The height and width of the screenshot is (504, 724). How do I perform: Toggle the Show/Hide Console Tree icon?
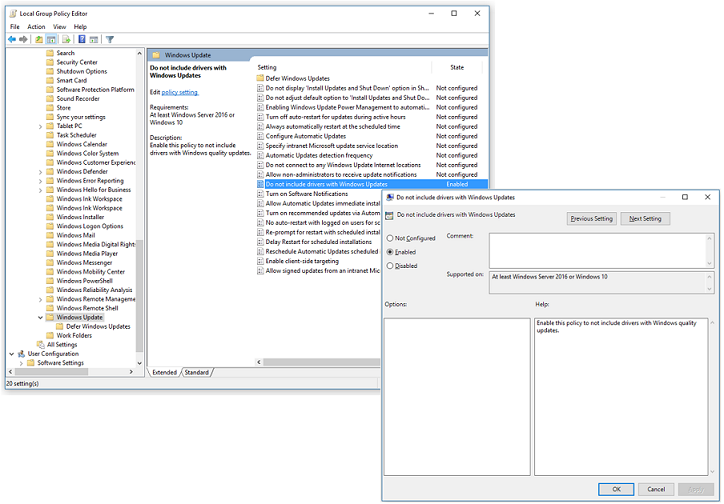tap(51, 39)
